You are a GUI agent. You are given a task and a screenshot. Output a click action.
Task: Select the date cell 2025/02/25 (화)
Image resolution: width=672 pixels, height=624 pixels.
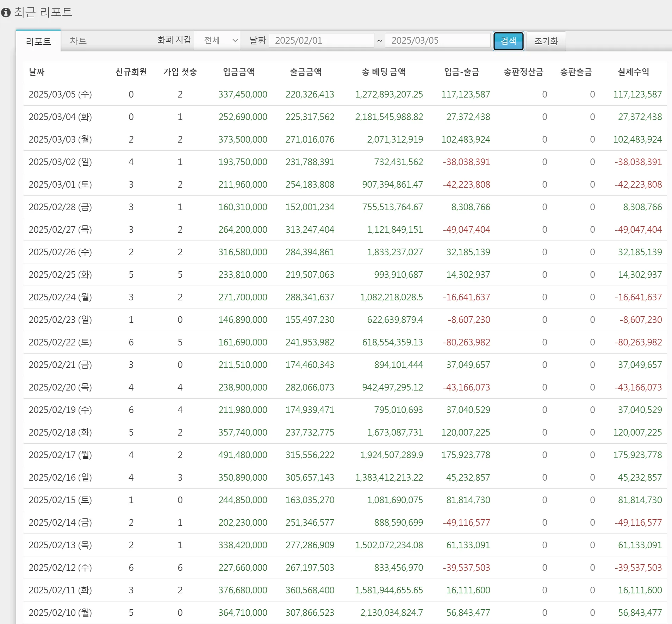60,275
